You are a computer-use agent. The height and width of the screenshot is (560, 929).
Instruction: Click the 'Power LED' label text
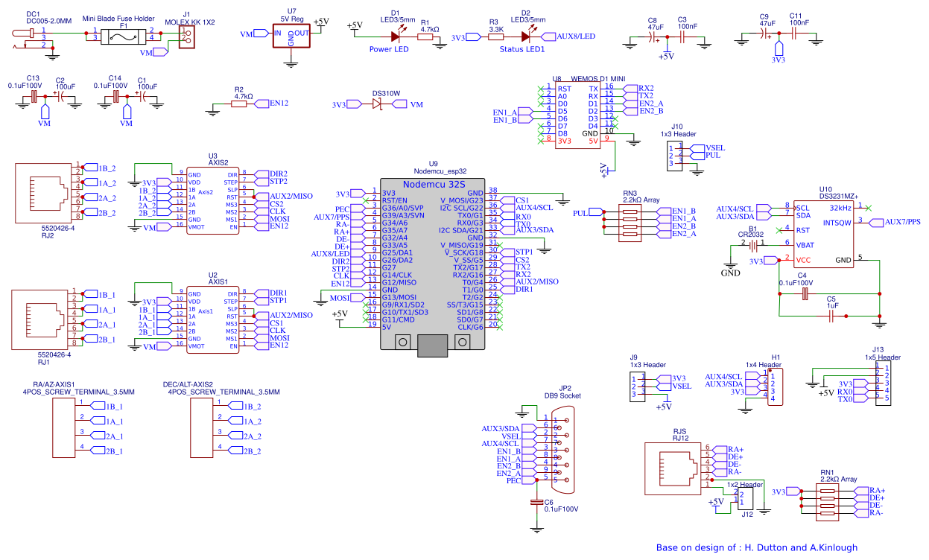pos(390,49)
